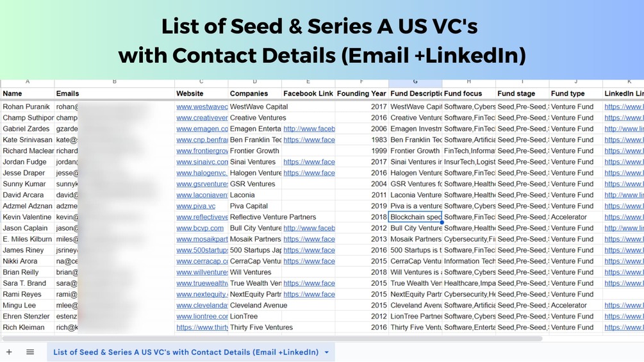Viewport: 644px width, 362px height.
Task: Open the www.bcvp.com website link
Action: [200, 228]
